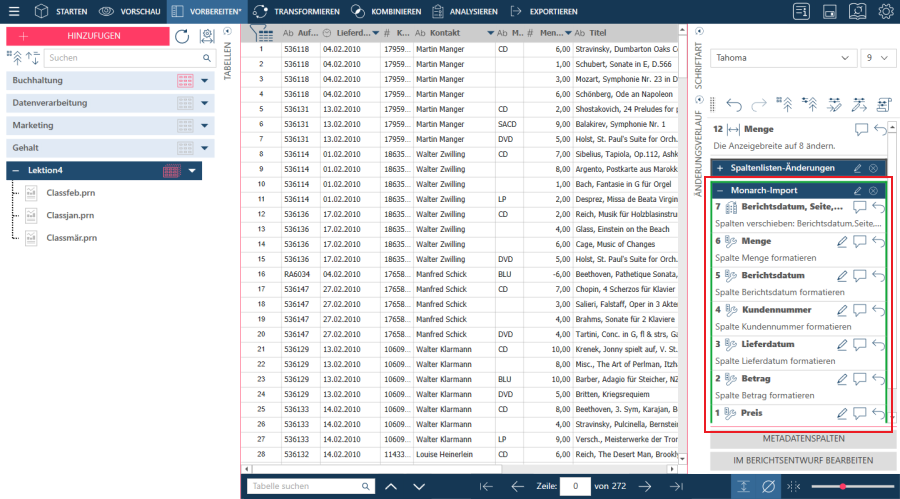Collapse the Tabellen side panel
Image resolution: width=900 pixels, height=499 pixels.
(227, 32)
